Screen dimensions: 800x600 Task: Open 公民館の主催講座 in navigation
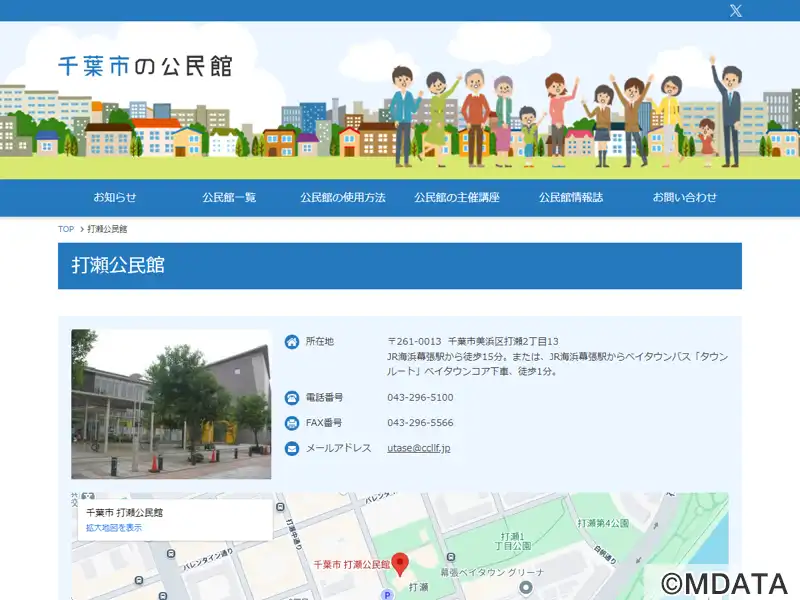point(457,197)
